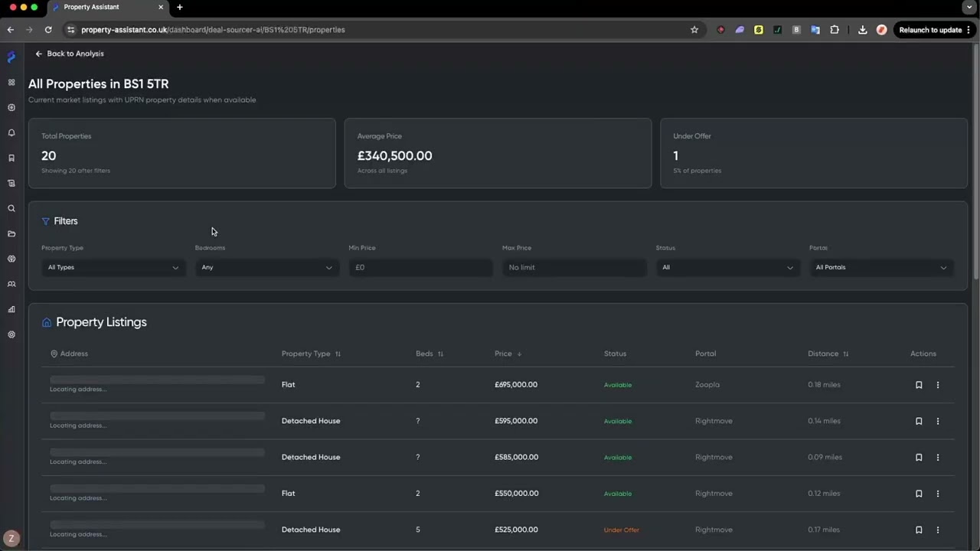Open the users group icon in sidebar
This screenshot has height=551, width=980.
(x=11, y=284)
